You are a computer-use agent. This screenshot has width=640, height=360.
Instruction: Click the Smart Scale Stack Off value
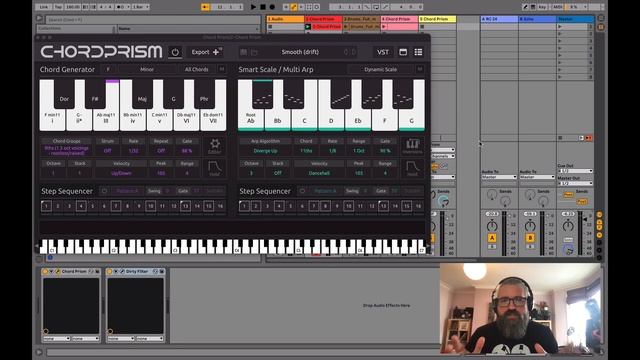click(x=278, y=173)
